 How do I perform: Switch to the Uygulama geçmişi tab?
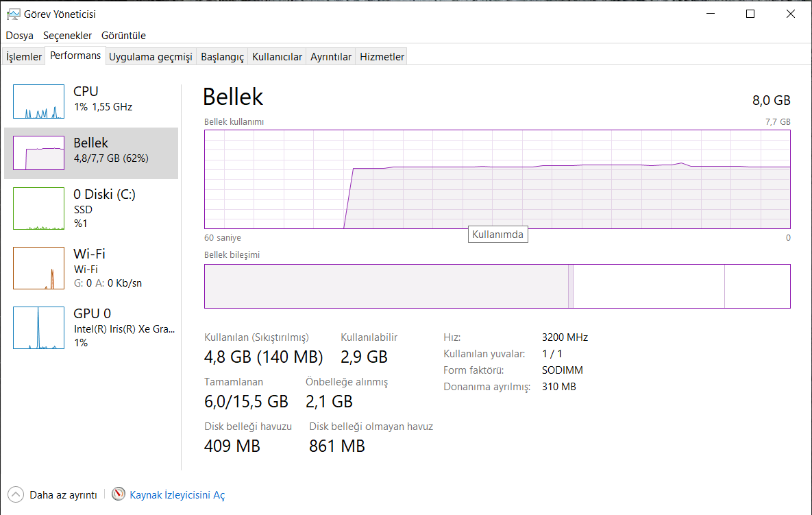click(x=151, y=57)
